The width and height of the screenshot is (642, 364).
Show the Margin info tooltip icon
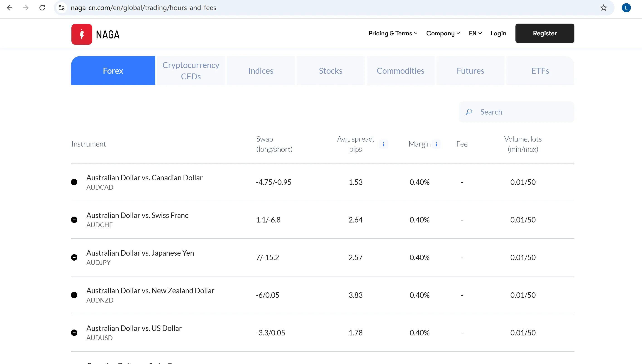[436, 144]
